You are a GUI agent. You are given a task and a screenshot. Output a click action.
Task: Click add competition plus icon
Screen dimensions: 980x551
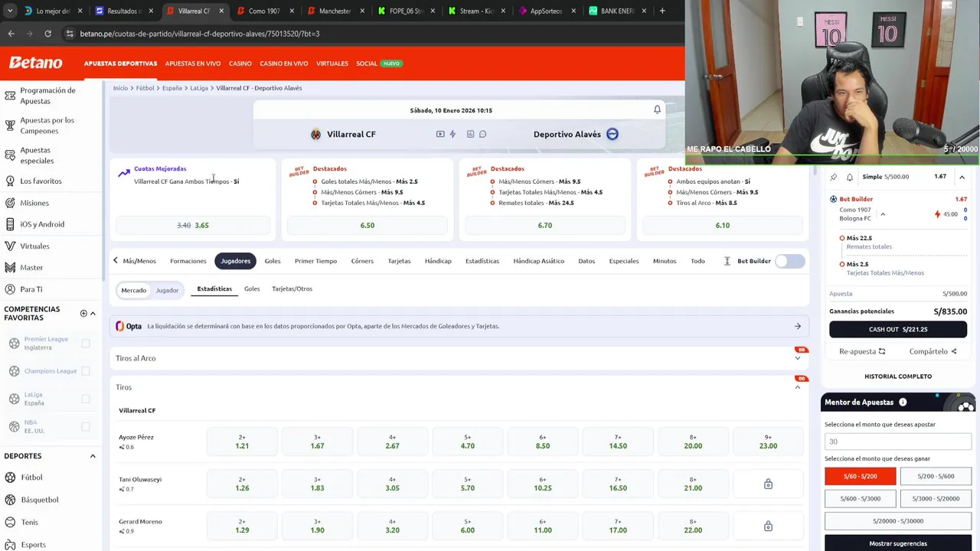pos(83,313)
